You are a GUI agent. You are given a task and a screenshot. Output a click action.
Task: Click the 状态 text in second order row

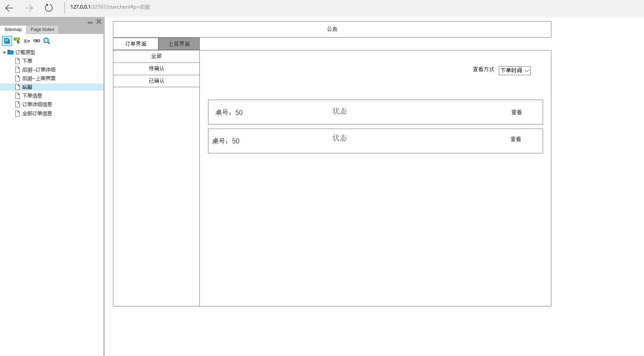coord(340,138)
